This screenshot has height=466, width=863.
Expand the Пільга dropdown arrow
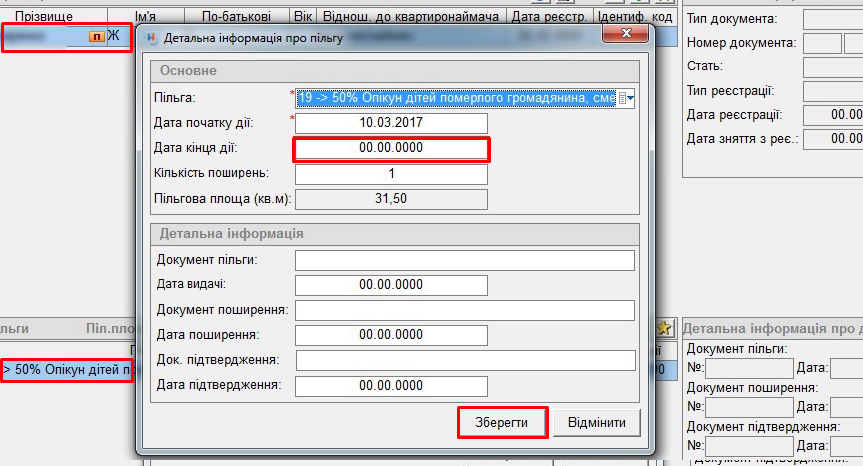[x=632, y=98]
